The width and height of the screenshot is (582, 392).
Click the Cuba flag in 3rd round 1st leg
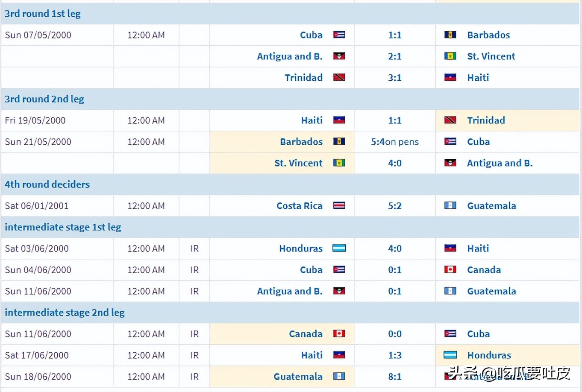pos(339,35)
